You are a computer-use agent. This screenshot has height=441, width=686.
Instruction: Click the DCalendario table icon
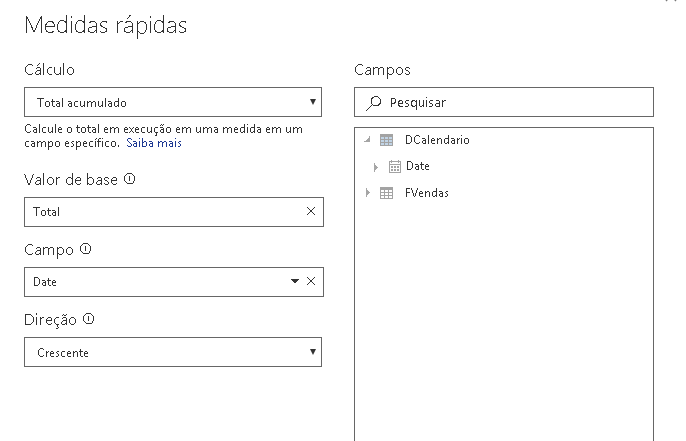click(386, 140)
